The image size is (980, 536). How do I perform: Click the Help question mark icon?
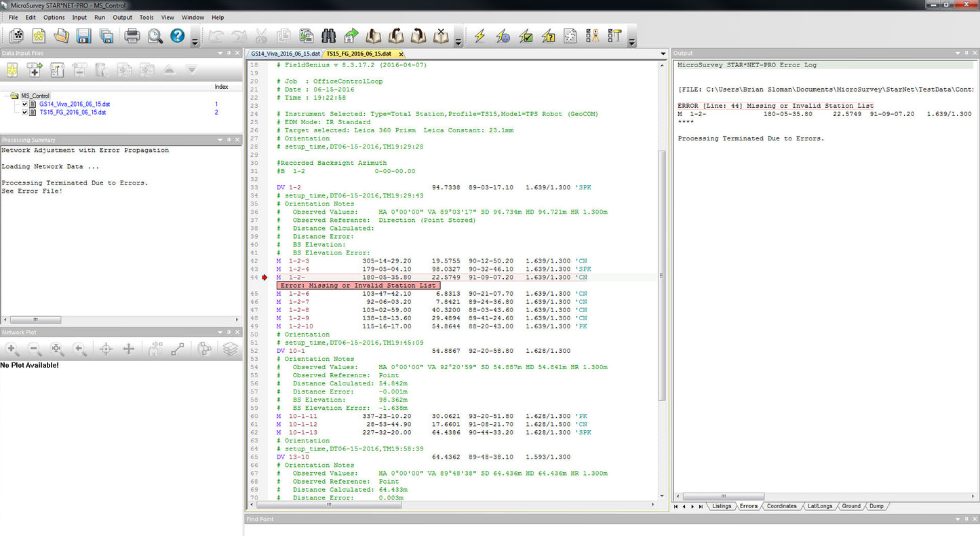(177, 36)
